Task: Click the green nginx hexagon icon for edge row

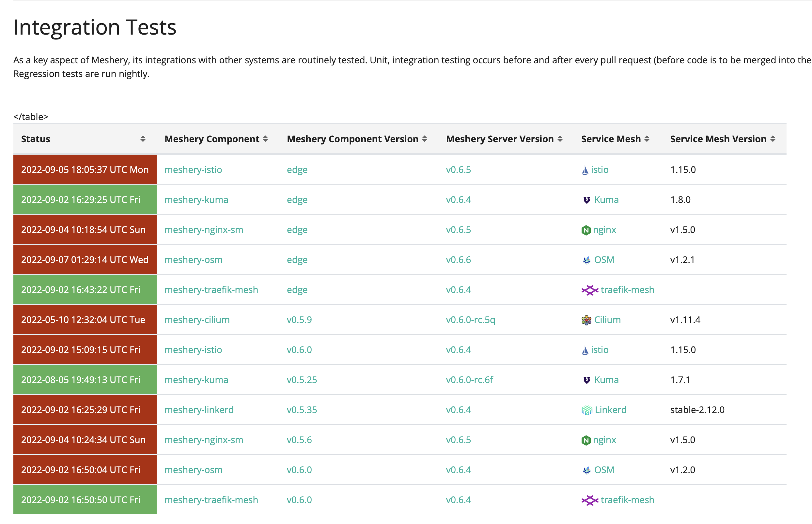Action: [586, 230]
